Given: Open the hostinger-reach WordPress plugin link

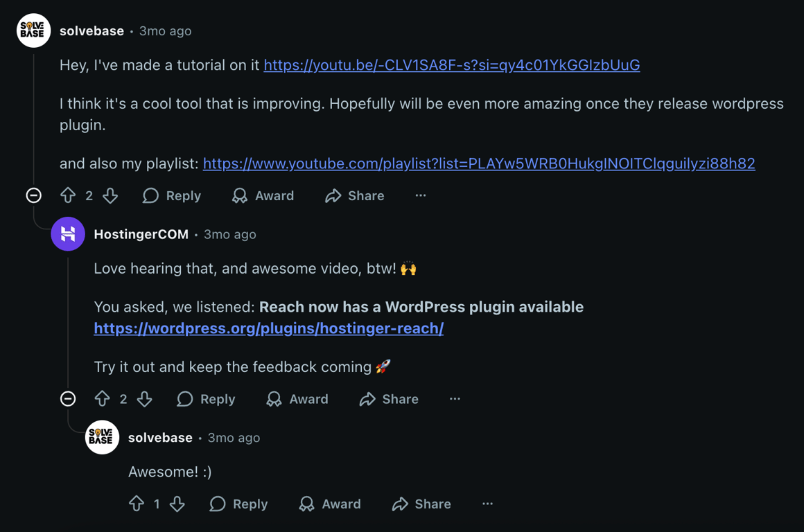Looking at the screenshot, I should click(x=269, y=328).
